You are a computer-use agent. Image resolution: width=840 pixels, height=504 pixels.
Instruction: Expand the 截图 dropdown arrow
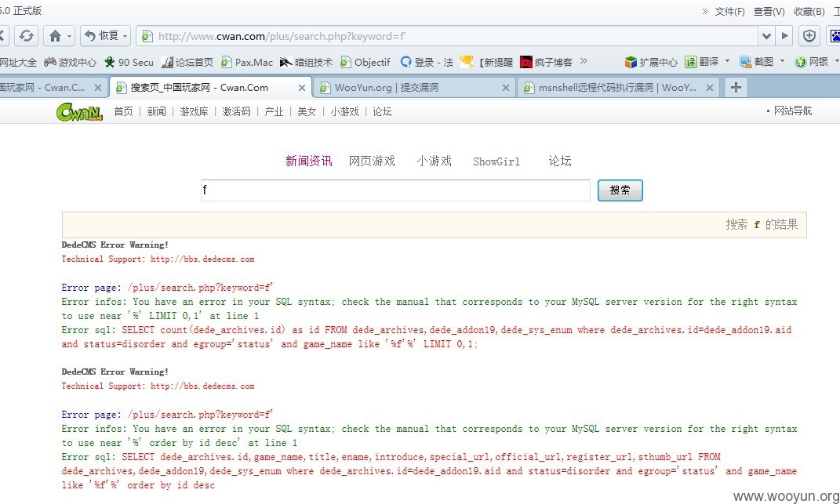[x=782, y=61]
